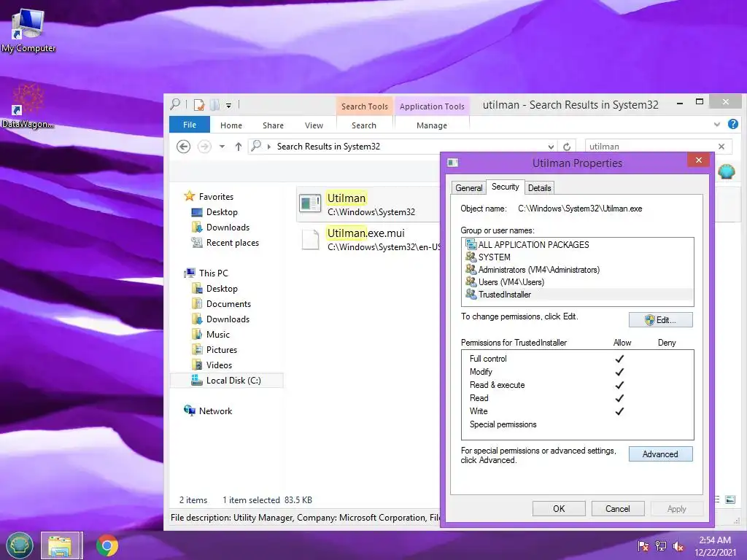
Task: Click the Properties quick access toolbar icon
Action: tap(199, 105)
